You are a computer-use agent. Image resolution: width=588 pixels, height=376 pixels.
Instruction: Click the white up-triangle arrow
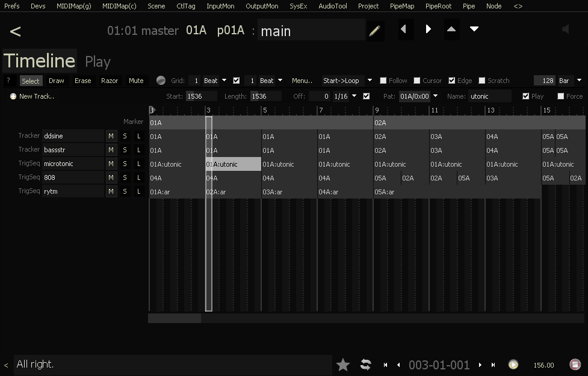(451, 29)
